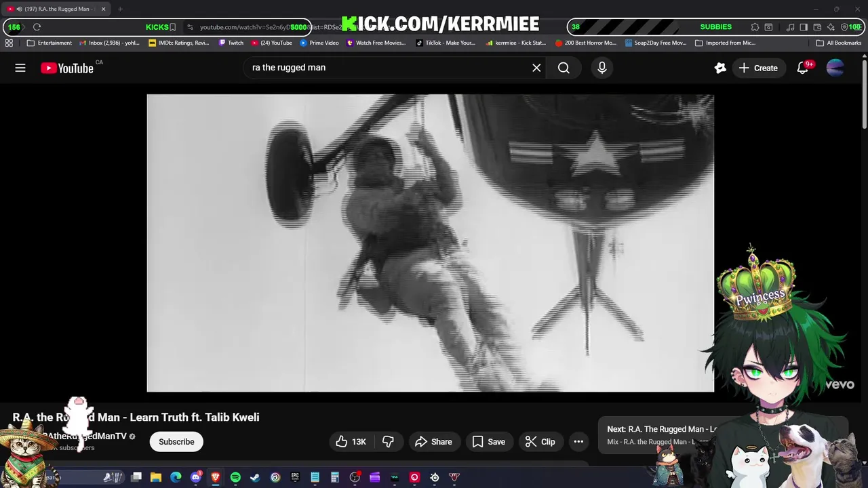Share the Learn Truth video

coord(433,442)
